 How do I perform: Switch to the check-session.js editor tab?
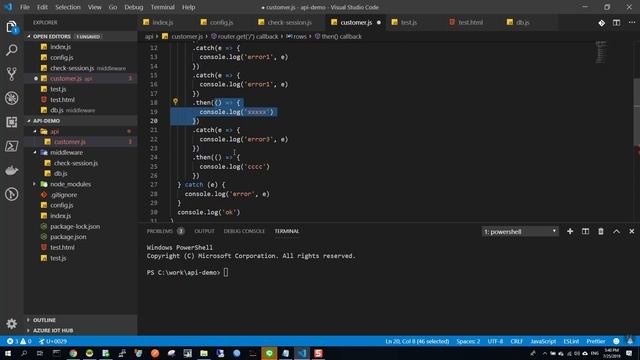289,22
